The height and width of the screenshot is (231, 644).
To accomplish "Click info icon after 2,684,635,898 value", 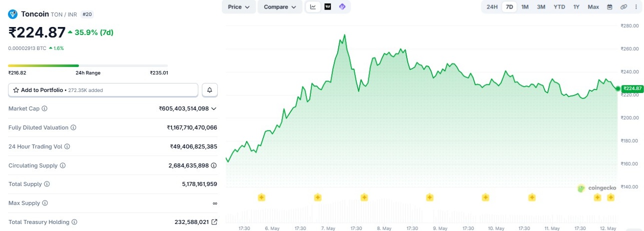I will point(214,165).
